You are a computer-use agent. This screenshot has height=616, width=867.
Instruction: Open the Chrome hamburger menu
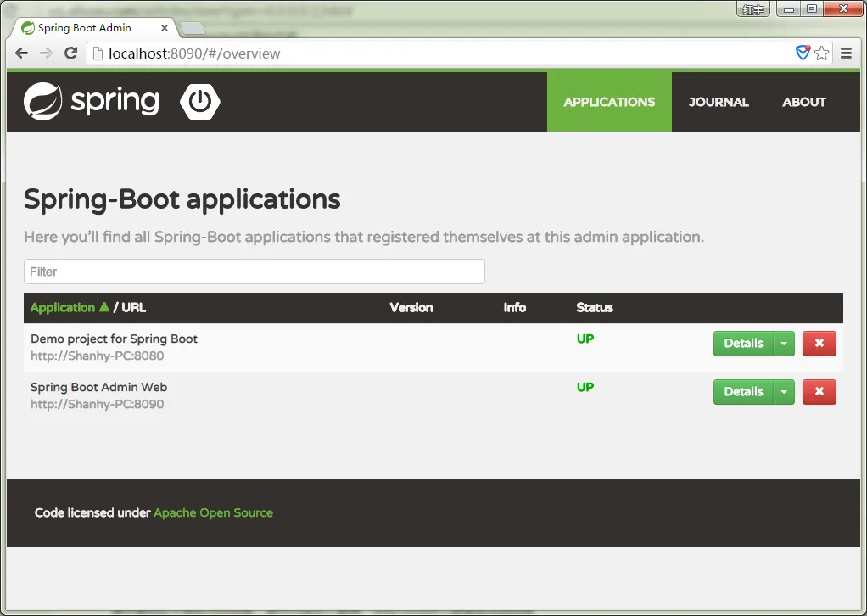[846, 53]
